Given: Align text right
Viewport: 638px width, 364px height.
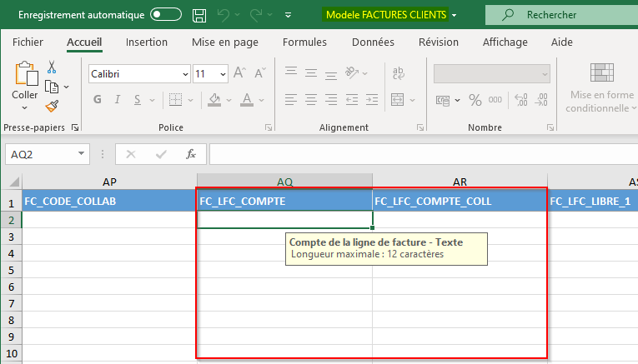Looking at the screenshot, I should [x=331, y=99].
